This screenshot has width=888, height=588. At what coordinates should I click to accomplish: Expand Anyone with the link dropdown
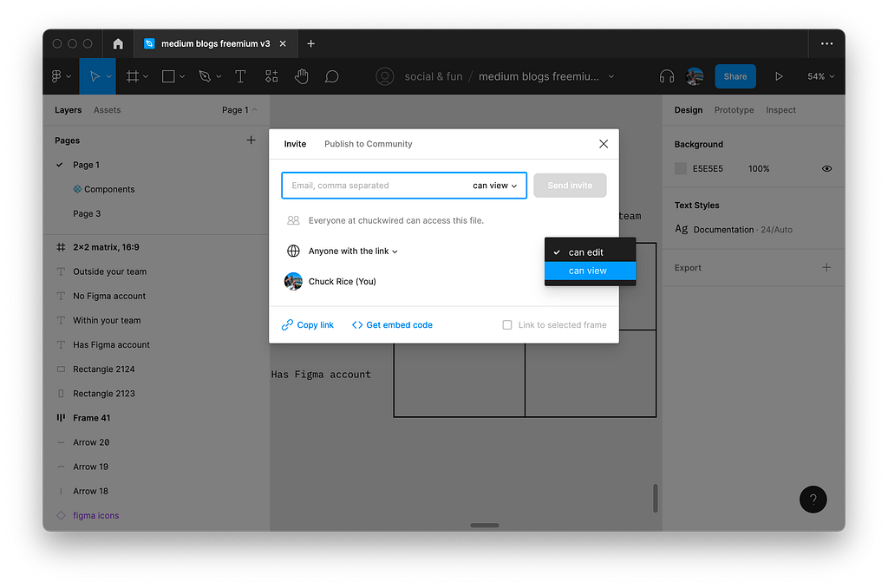tap(353, 251)
